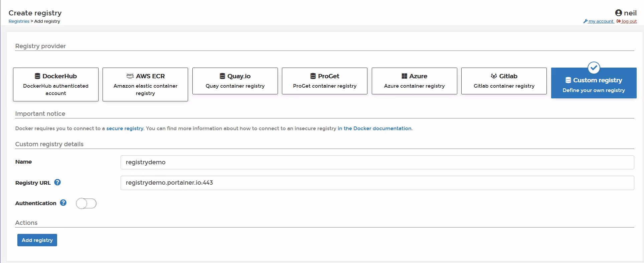Open the my account link
644x263 pixels.
point(599,21)
